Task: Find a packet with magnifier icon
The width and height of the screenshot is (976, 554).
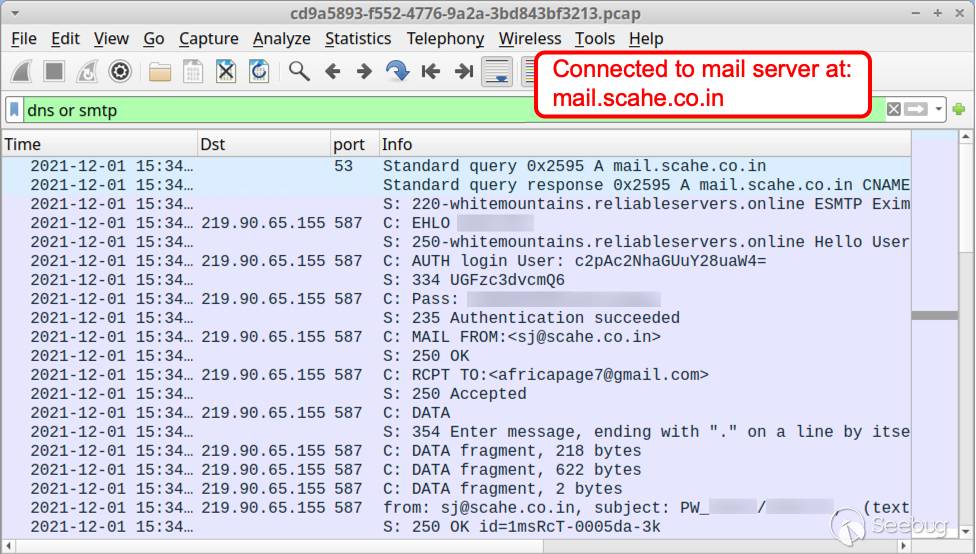Action: click(x=299, y=72)
